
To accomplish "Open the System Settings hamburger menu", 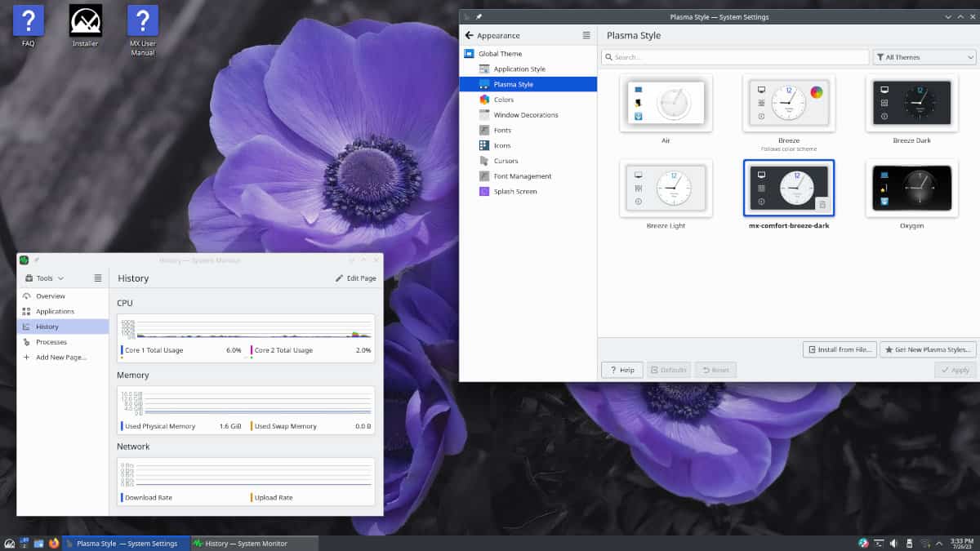I will point(586,35).
